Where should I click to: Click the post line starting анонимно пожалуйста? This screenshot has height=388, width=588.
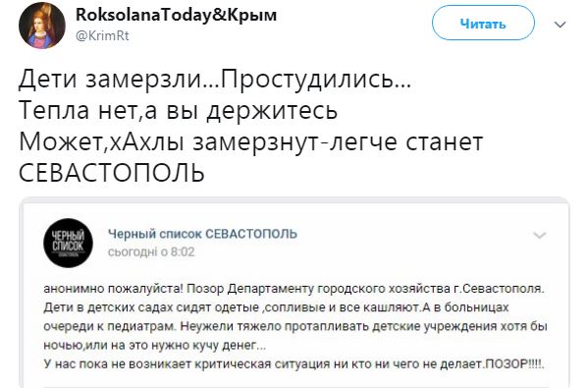294,289
